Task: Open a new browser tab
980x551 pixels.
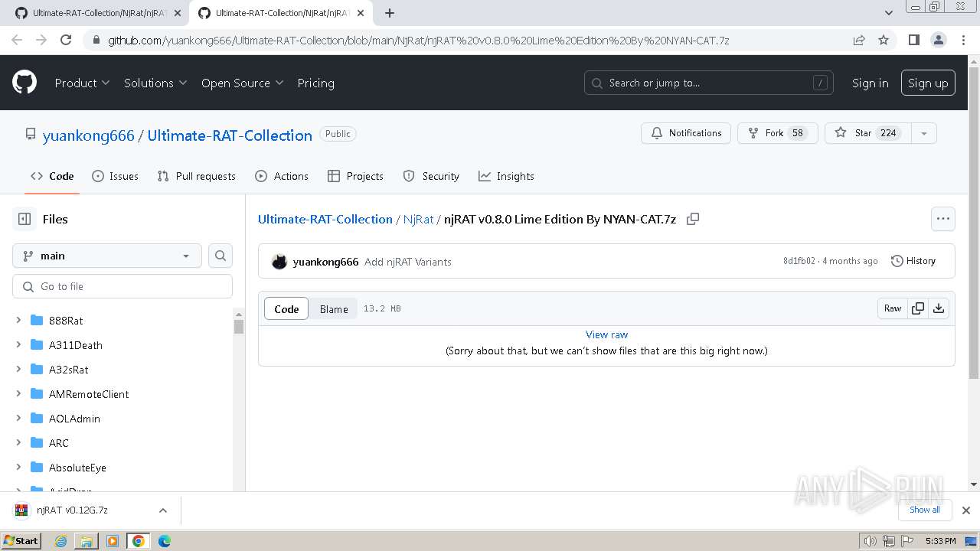Action: click(x=390, y=13)
